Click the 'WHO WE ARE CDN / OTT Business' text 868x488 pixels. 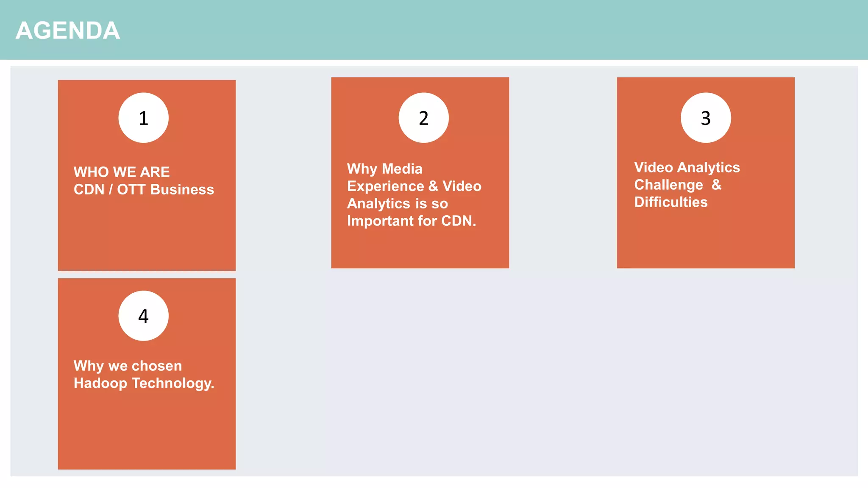(x=144, y=181)
